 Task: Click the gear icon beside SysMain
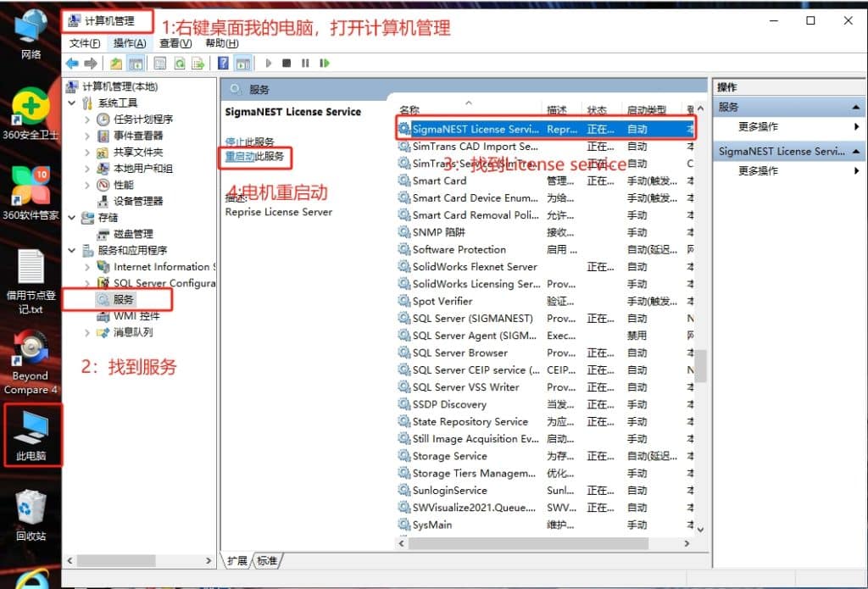(x=404, y=525)
